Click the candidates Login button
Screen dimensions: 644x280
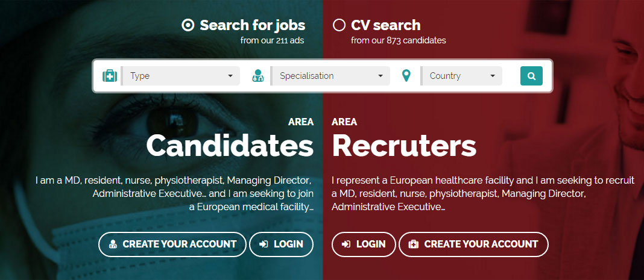[282, 244]
